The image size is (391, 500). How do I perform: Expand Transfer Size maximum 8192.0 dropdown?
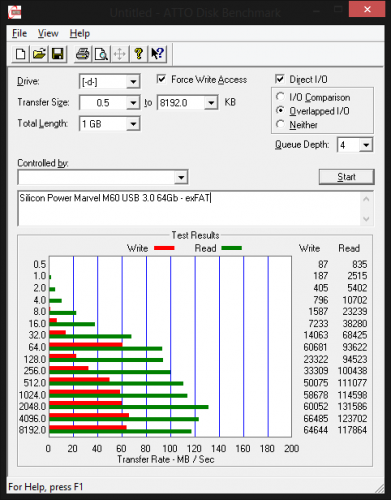[211, 103]
